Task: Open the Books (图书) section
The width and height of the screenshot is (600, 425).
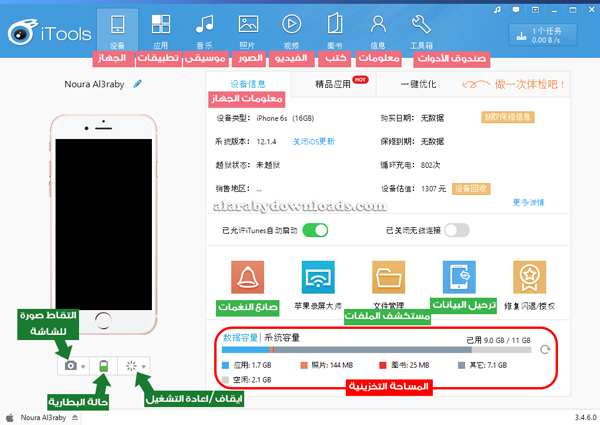Action: coord(335,31)
